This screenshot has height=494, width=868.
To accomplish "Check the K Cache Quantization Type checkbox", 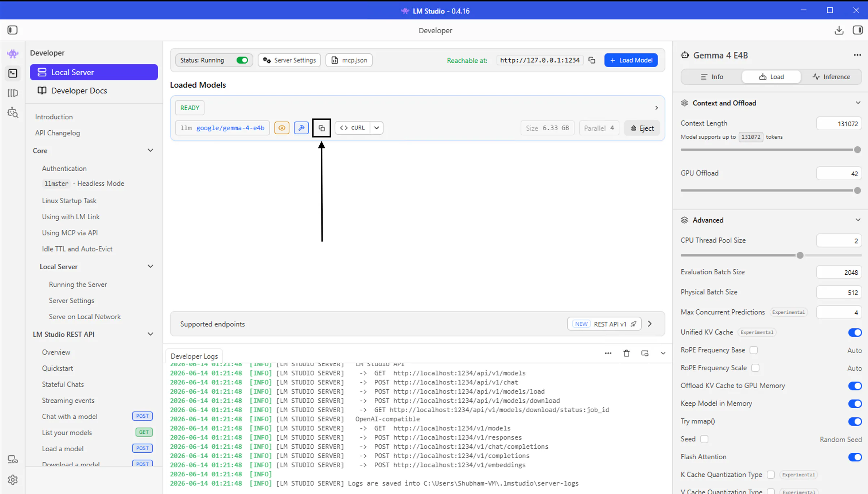I will (771, 474).
